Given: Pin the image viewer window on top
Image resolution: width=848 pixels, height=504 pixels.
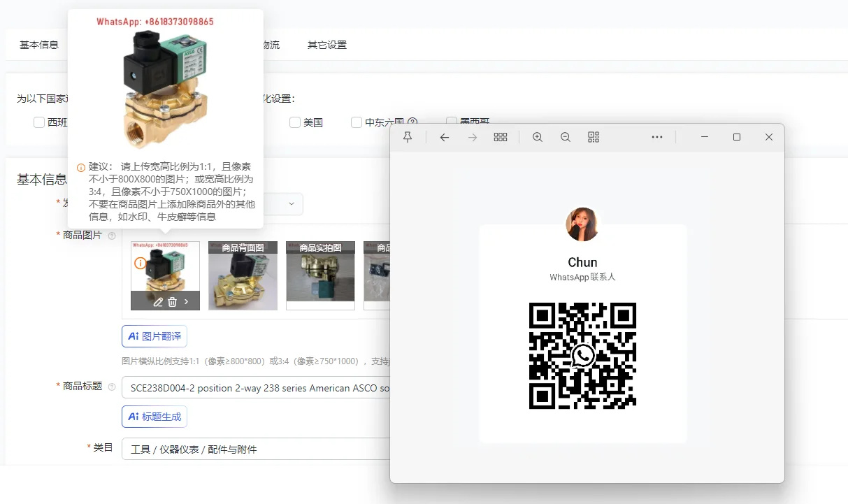Looking at the screenshot, I should (408, 138).
